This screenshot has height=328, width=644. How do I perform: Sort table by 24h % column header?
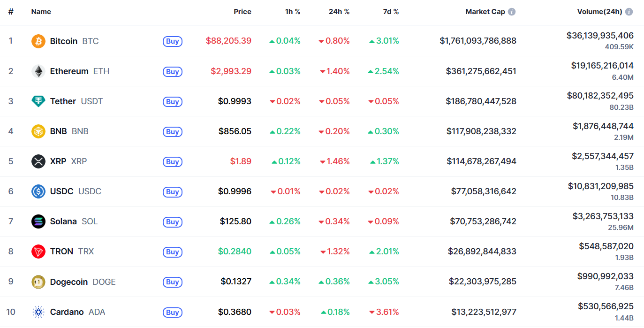coord(339,12)
